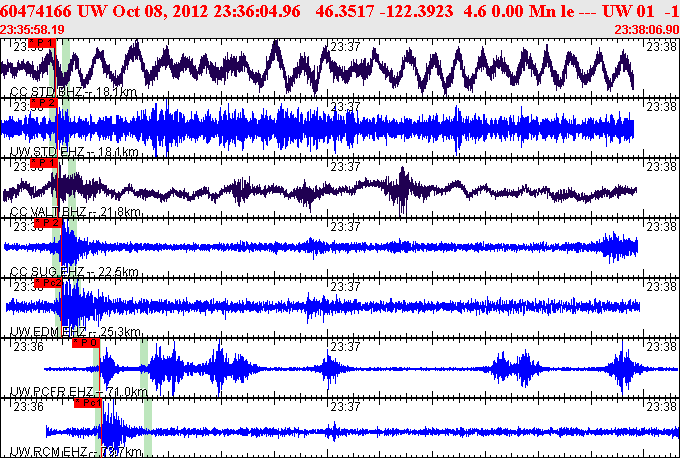Viewport: 680px width, 458px height.
Task: Click the magnitude text Mn le in the header
Action: pos(551,11)
